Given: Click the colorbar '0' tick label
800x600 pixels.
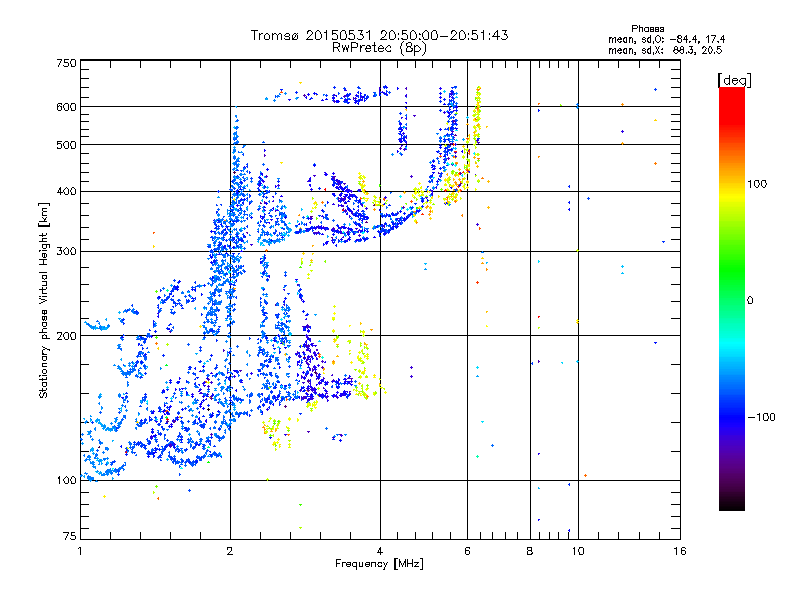Looking at the screenshot, I should coord(750,301).
